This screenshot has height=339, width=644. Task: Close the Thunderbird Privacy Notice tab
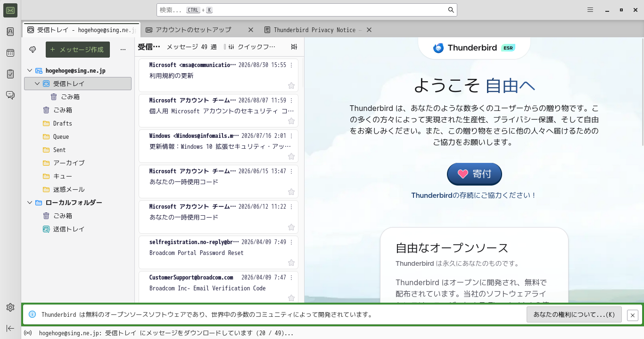click(369, 30)
